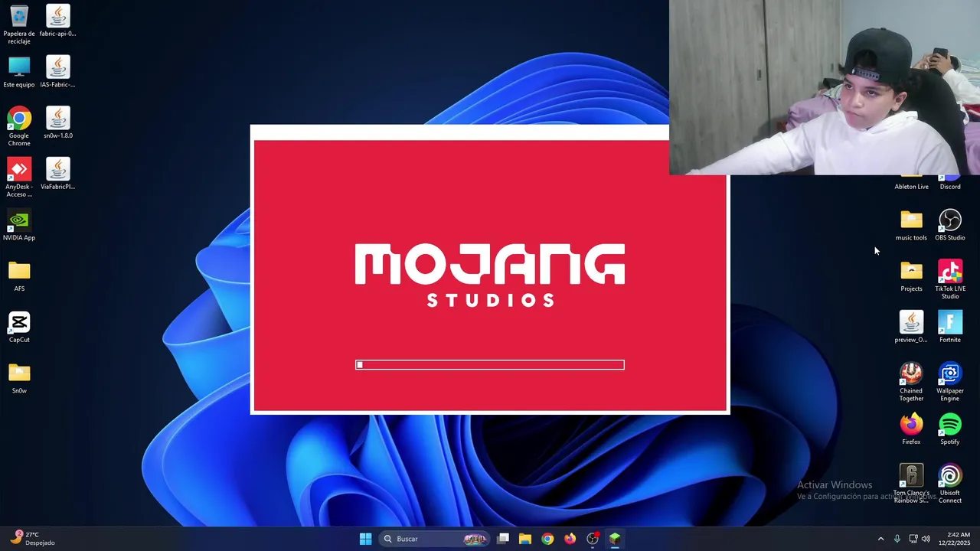Image resolution: width=980 pixels, height=551 pixels.
Task: Select the Firefox desktop shortcut
Action: [x=911, y=429]
